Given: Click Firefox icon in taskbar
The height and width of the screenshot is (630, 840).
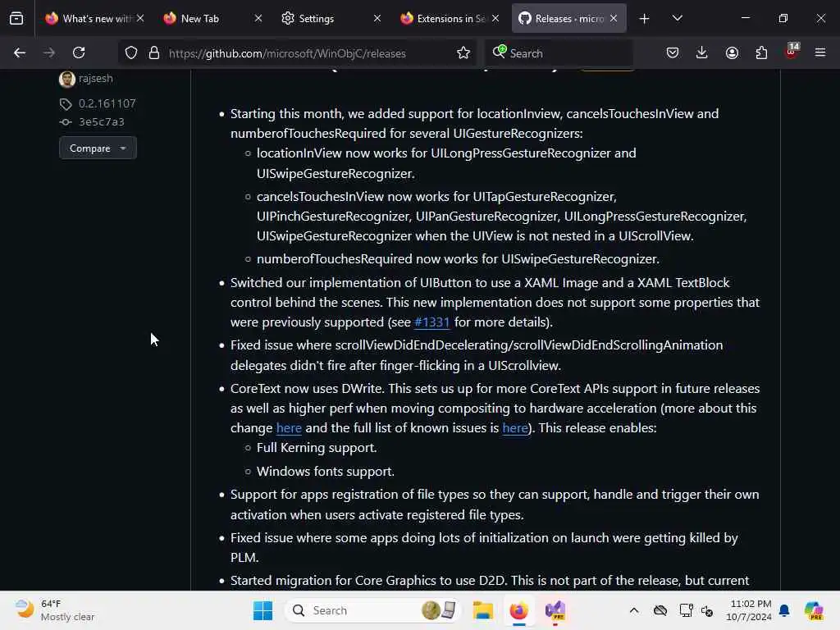Looking at the screenshot, I should coord(518,610).
